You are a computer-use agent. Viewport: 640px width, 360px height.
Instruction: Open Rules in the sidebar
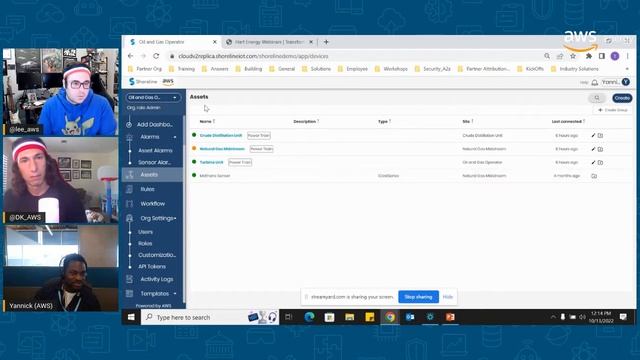point(147,189)
